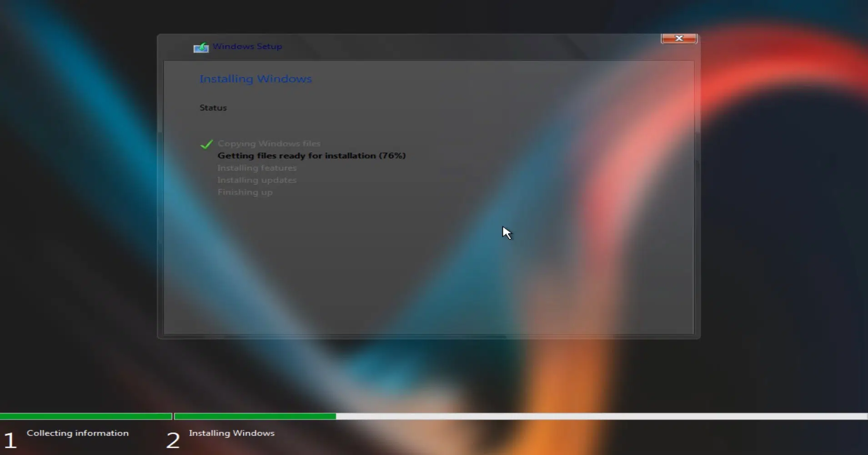Screen dimensions: 868x455
Task: Click the green filled part of step 2 progress bar
Action: click(255, 416)
